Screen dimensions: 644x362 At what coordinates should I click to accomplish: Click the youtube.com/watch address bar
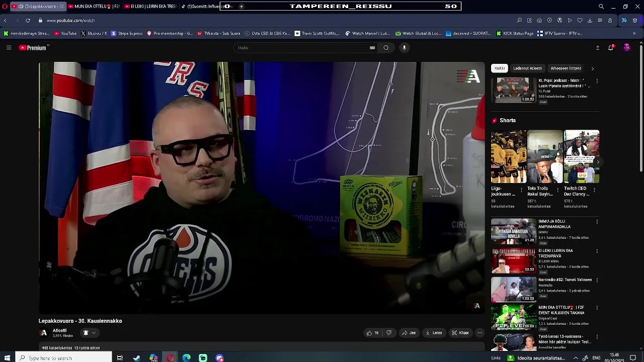click(x=70, y=21)
